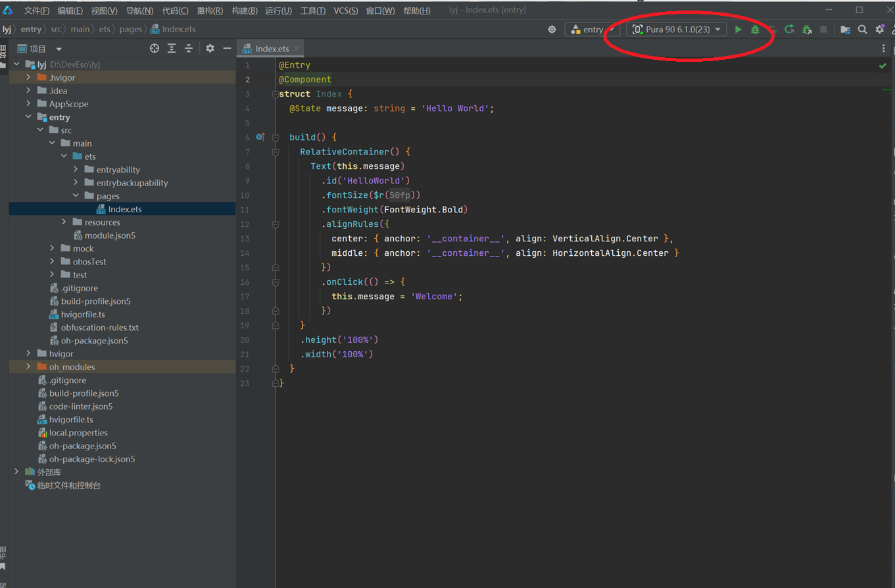Click the folded 50fp resource value

coord(400,195)
